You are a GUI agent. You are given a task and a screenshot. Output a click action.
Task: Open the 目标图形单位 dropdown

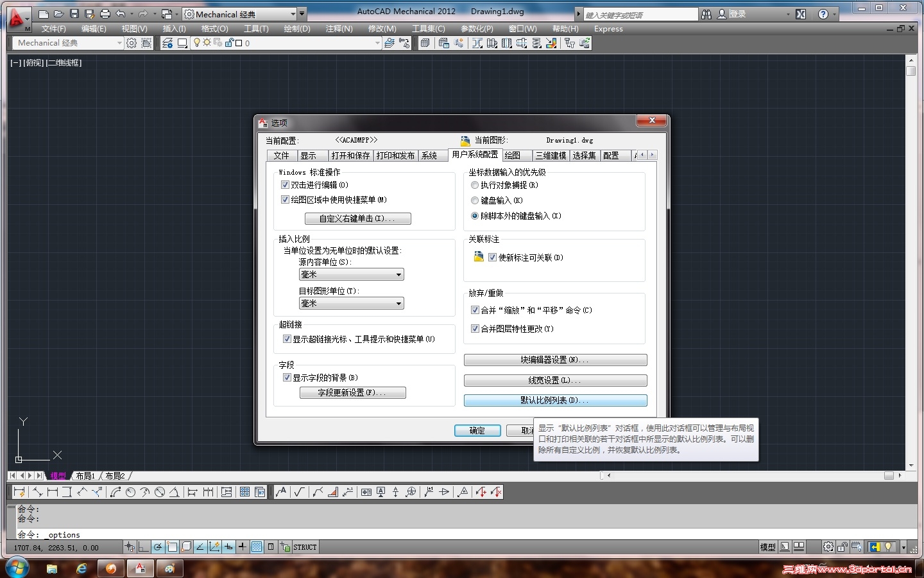(352, 303)
